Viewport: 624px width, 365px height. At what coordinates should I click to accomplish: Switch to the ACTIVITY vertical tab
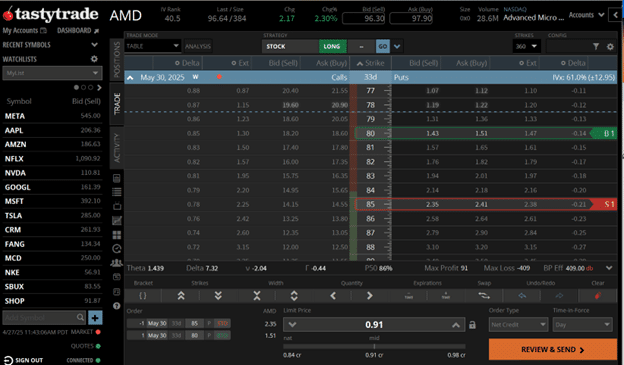coord(117,147)
